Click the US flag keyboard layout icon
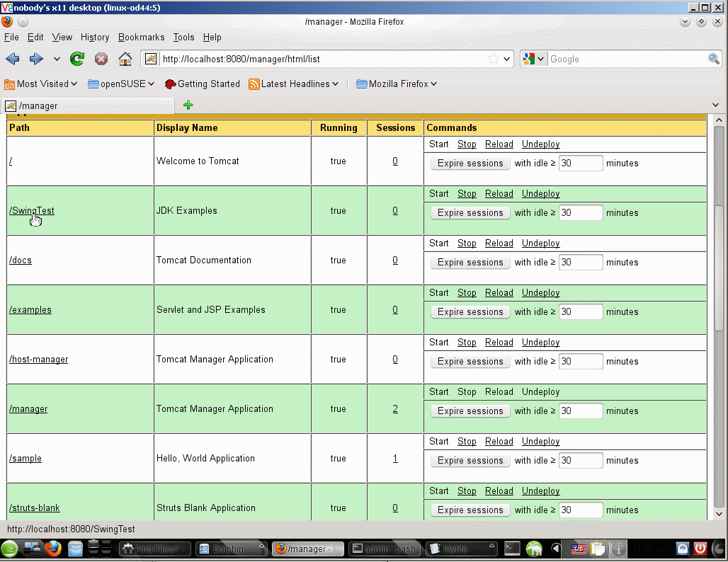The height and width of the screenshot is (562, 728). click(579, 549)
